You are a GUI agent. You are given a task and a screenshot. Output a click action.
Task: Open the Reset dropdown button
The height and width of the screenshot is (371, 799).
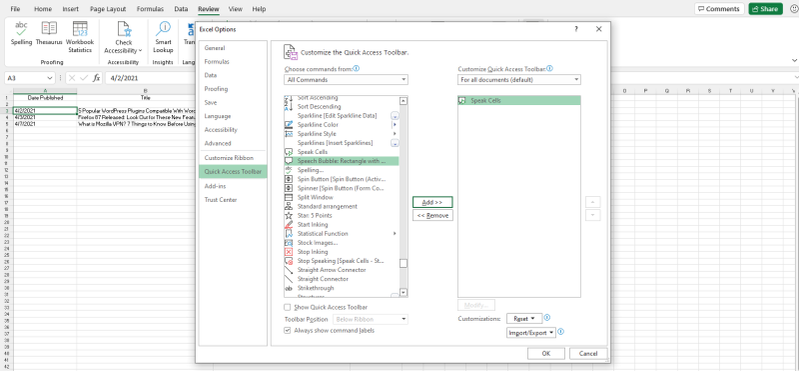click(x=523, y=319)
